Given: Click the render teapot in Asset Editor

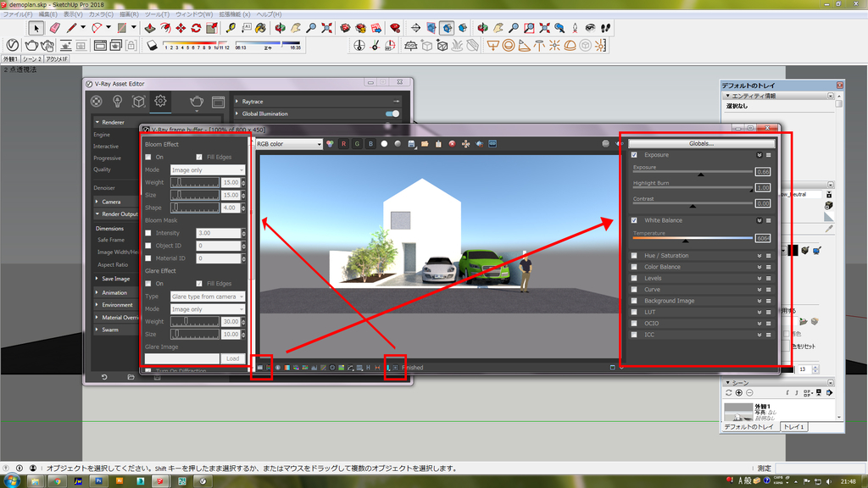Looking at the screenshot, I should click(x=197, y=102).
